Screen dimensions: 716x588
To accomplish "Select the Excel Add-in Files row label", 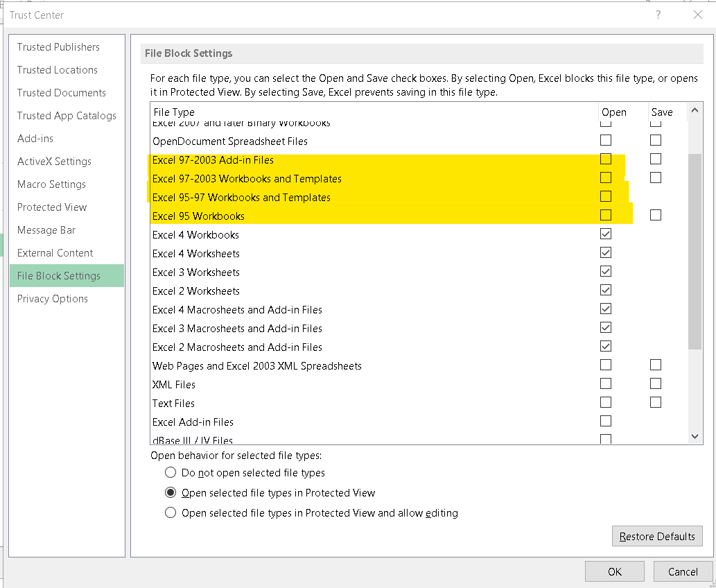I will click(x=193, y=422).
